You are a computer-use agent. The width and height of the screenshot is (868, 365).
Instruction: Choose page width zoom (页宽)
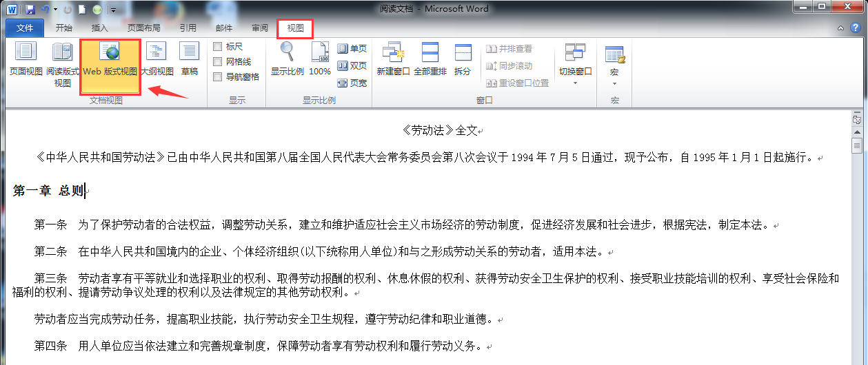tap(352, 83)
